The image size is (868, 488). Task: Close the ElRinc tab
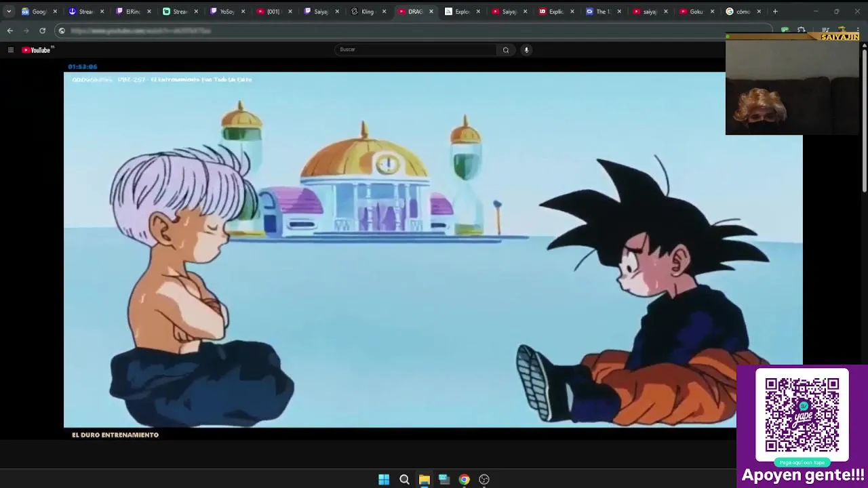point(149,12)
